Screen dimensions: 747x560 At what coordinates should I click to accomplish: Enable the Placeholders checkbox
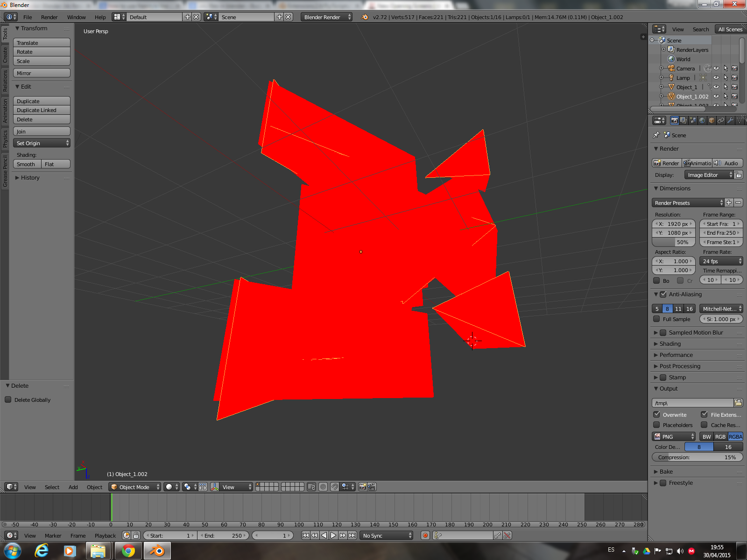click(656, 425)
